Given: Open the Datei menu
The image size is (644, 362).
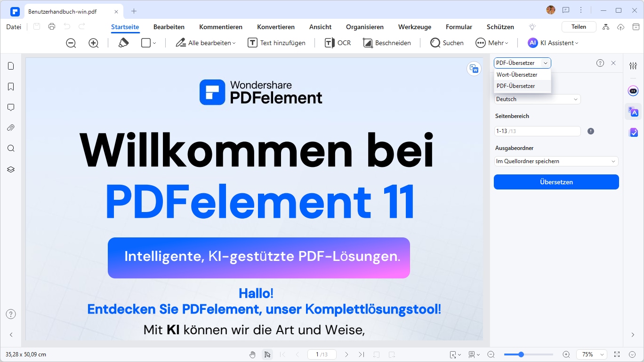Looking at the screenshot, I should pos(14,27).
